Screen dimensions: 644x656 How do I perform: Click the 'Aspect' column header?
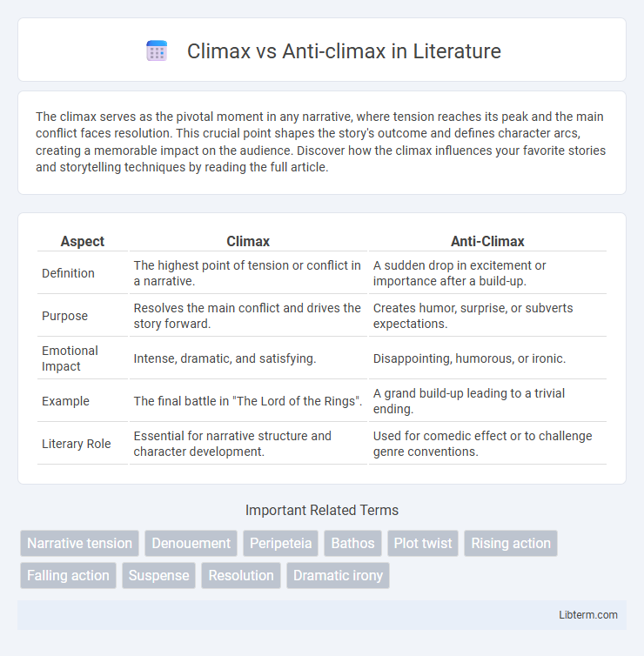point(83,241)
